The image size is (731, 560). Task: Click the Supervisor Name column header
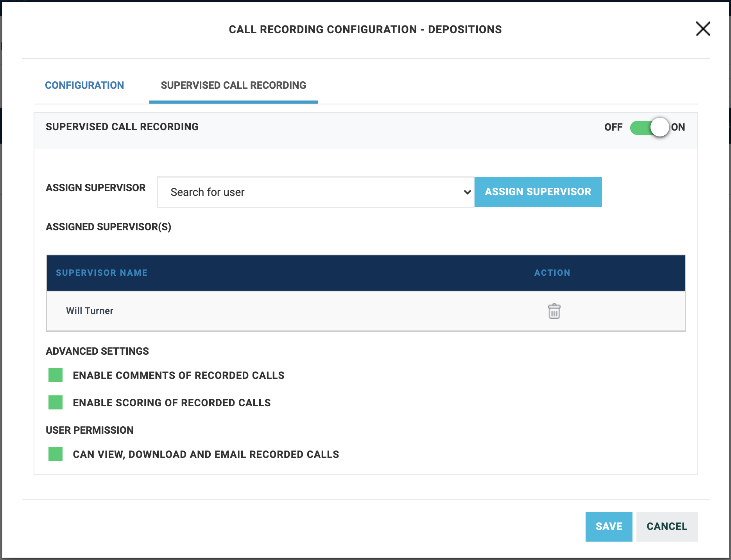(102, 273)
